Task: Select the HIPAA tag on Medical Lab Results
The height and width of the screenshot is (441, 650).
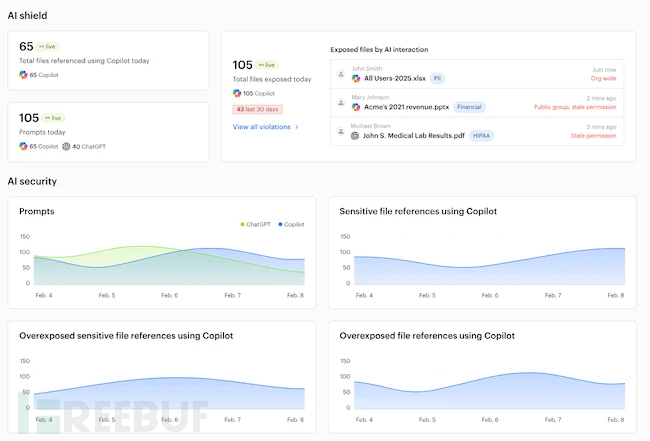Action: tap(481, 135)
